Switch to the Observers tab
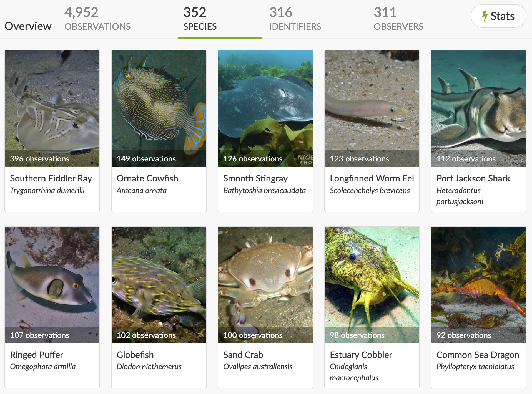 [398, 19]
